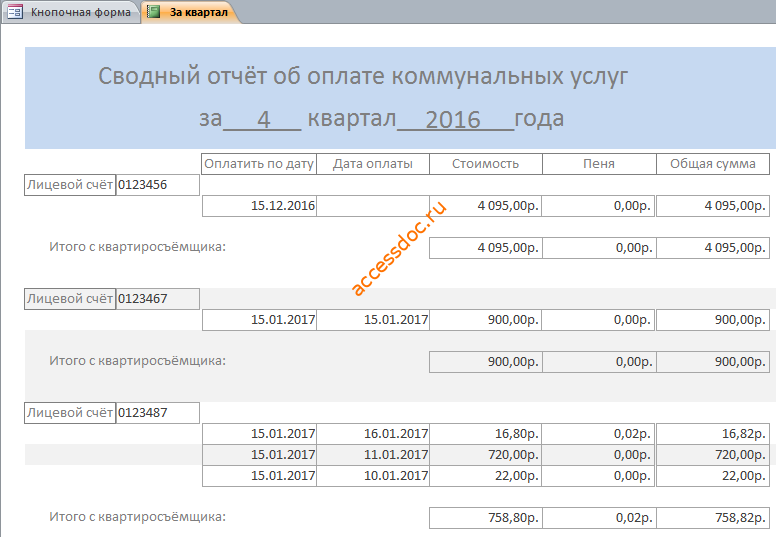
Task: Click due date 15.12.2016 cell
Action: click(x=259, y=206)
